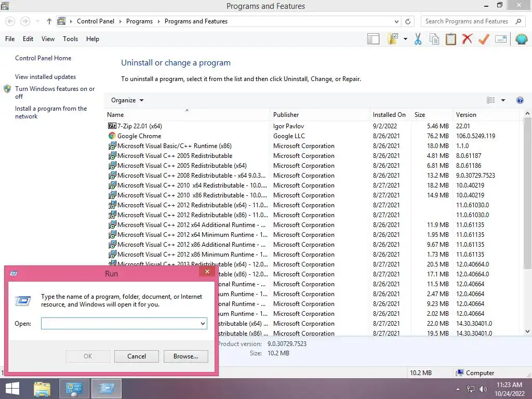Open the Edit menu
The height and width of the screenshot is (399, 532).
(28, 38)
